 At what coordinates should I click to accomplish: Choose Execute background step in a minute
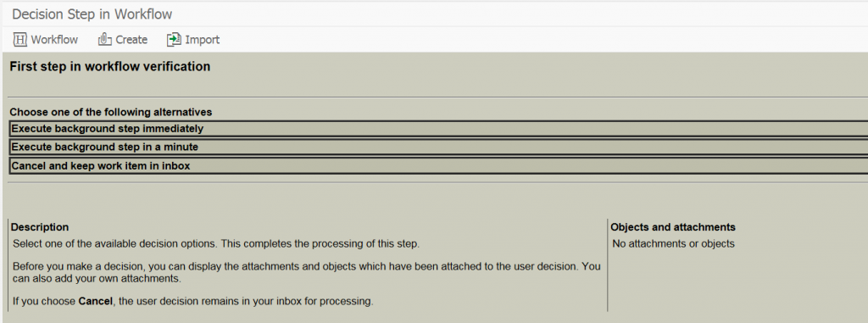[438, 147]
